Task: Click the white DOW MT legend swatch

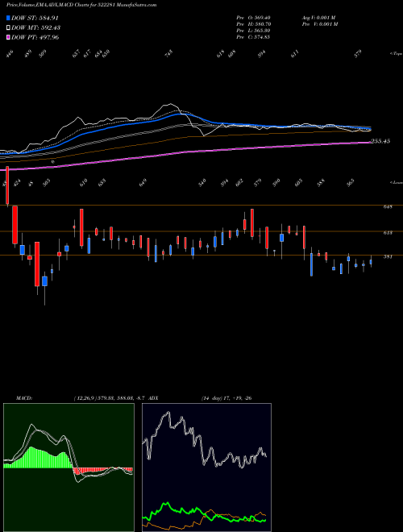Action: point(9,27)
